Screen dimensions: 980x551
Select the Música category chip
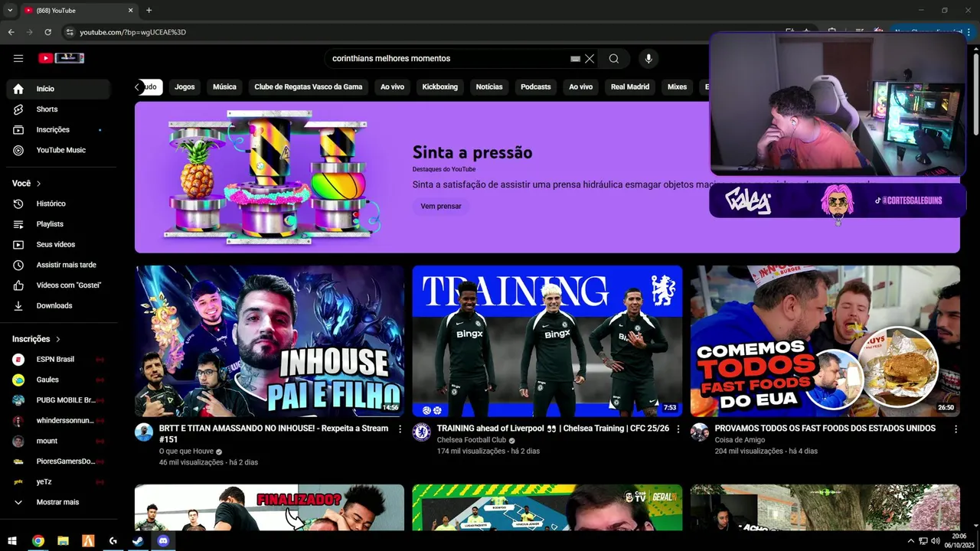pos(224,87)
